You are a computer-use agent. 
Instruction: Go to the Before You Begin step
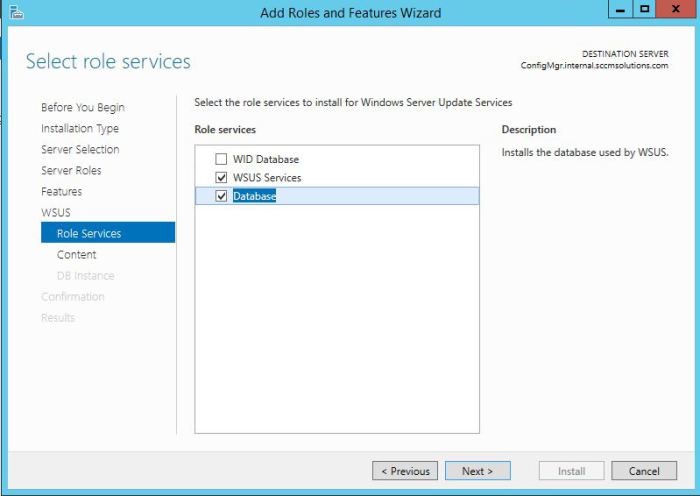pos(83,107)
